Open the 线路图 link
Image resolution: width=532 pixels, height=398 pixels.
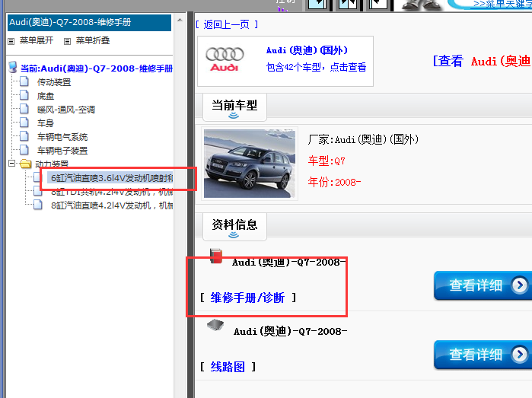(228, 367)
